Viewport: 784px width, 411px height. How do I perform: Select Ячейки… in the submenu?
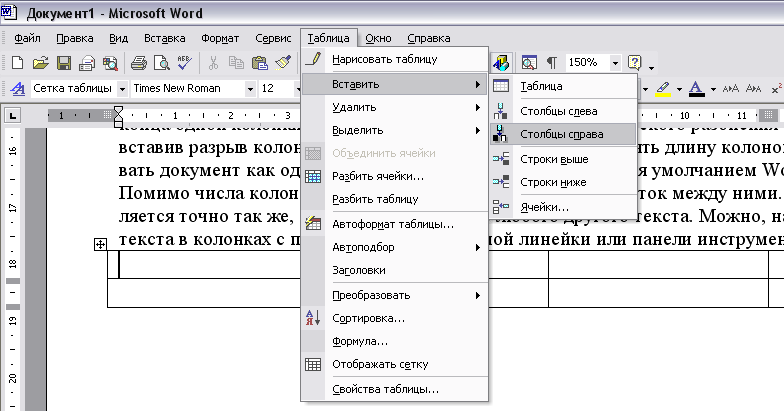[564, 208]
